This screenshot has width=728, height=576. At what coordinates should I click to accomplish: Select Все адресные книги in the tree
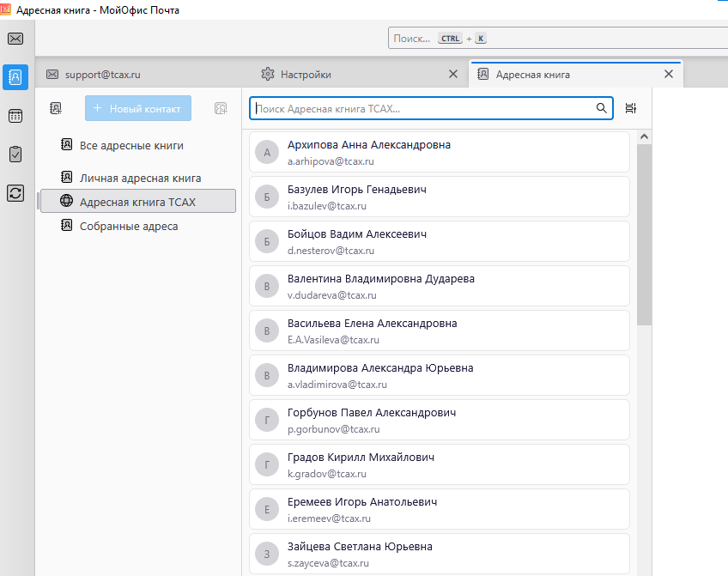pyautogui.click(x=130, y=146)
